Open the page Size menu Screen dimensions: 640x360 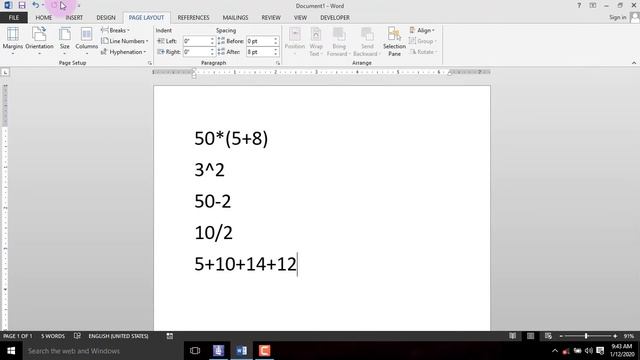64,41
